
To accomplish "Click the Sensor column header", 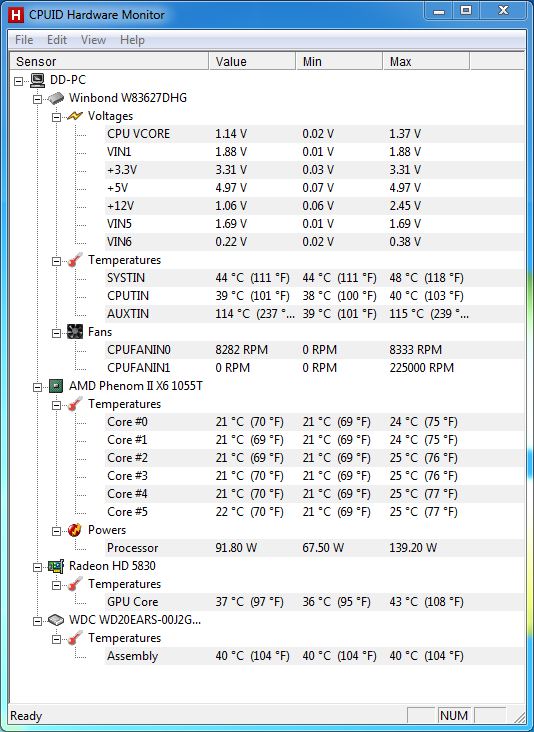I will (109, 62).
